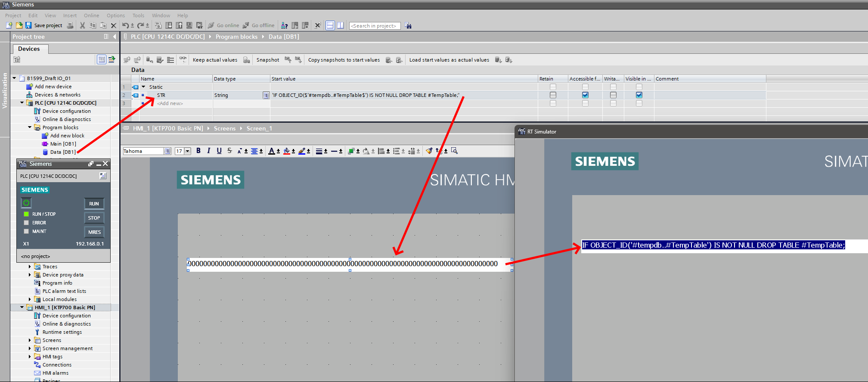Toggle Accessible checkbox in Static row

click(x=585, y=87)
